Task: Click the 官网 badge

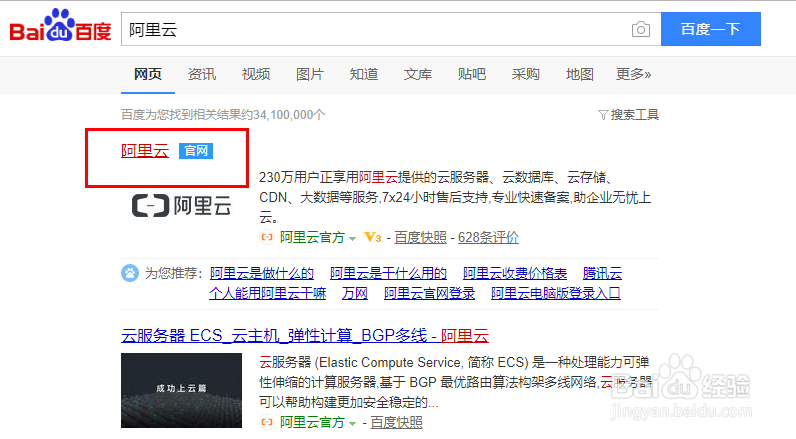Action: click(x=196, y=151)
